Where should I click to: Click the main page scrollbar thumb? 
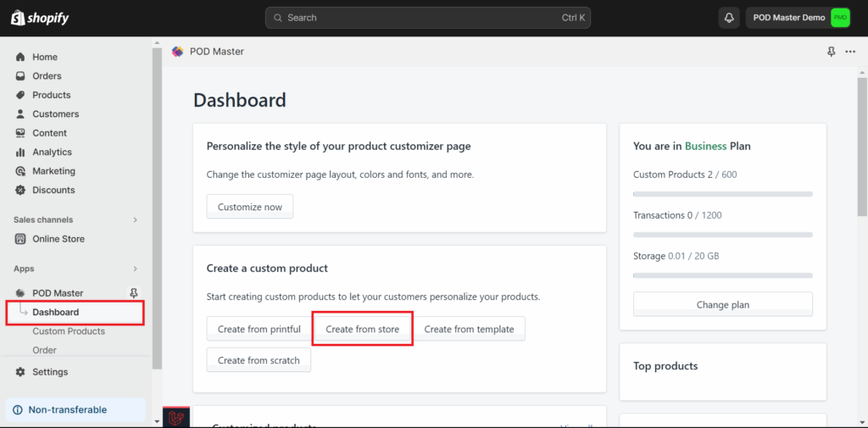862,147
